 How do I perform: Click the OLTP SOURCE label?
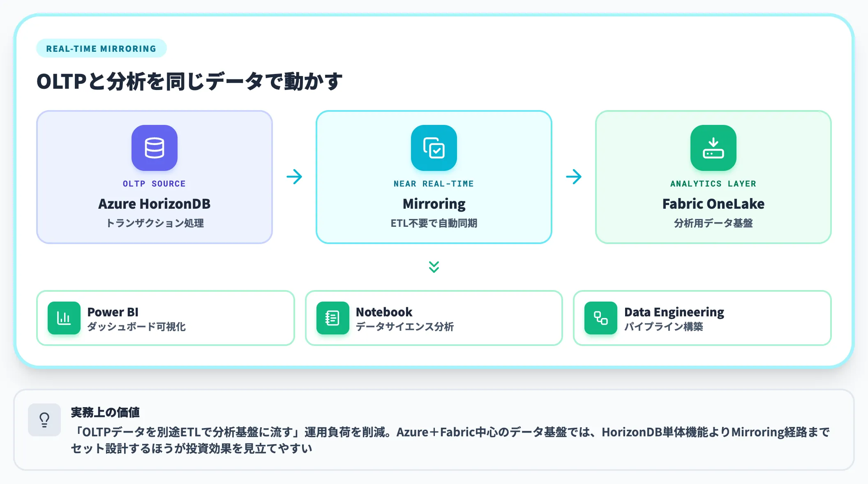pos(155,184)
